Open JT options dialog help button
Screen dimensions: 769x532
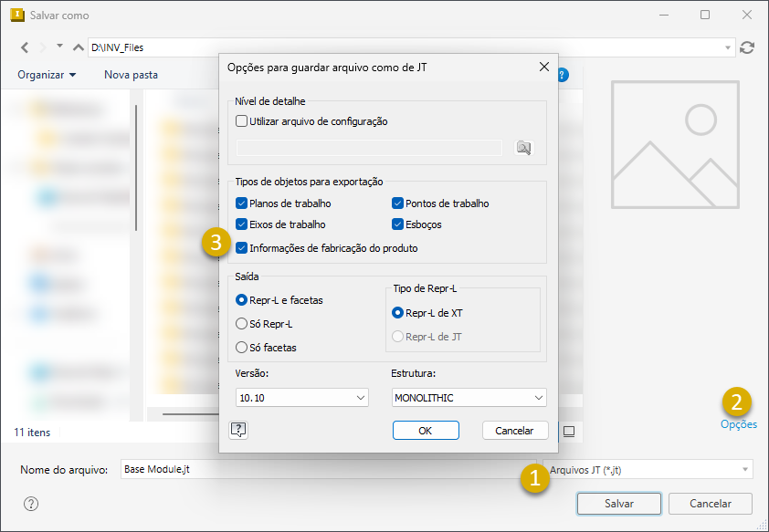point(238,430)
